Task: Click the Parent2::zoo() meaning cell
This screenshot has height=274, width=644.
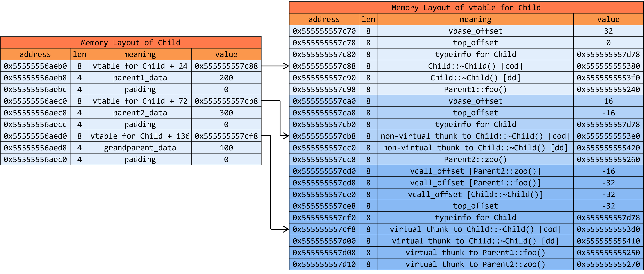Action: click(475, 159)
